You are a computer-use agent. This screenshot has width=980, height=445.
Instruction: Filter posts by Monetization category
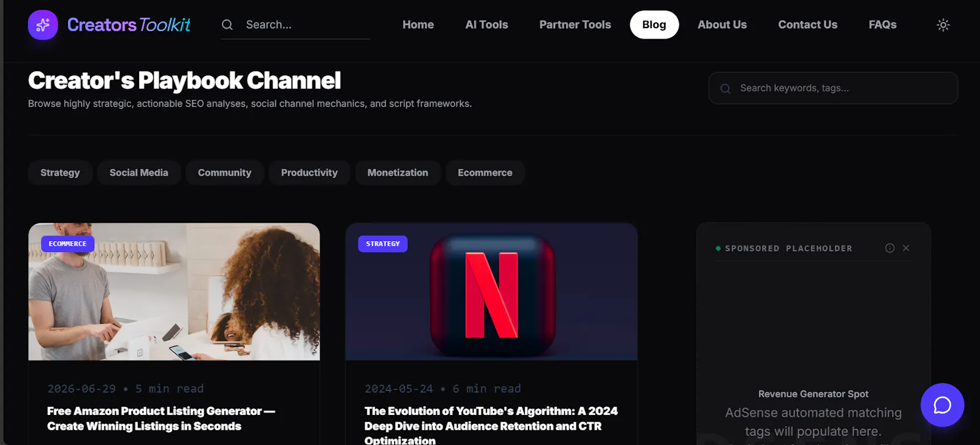(398, 173)
